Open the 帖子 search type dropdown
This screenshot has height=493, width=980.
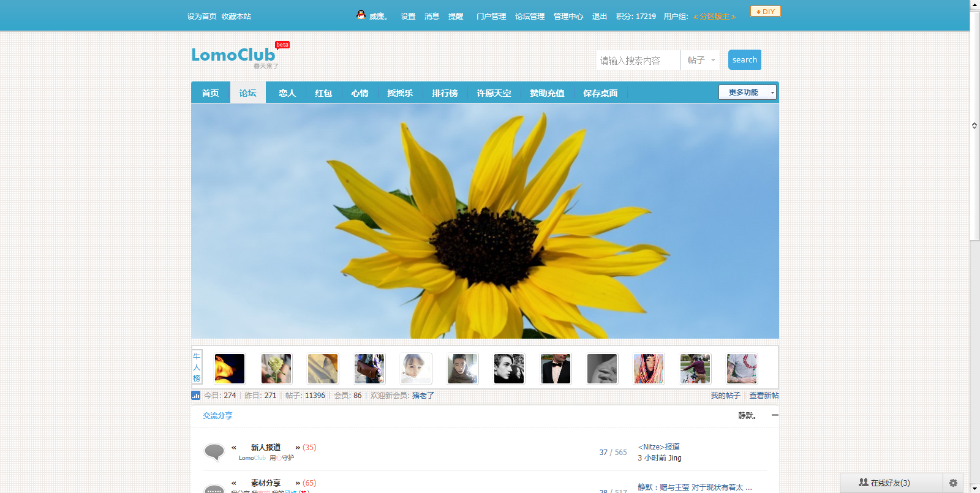point(701,60)
